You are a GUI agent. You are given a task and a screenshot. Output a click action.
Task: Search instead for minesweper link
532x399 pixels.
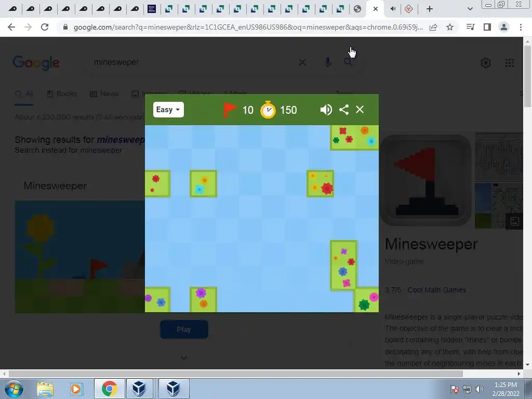click(68, 150)
